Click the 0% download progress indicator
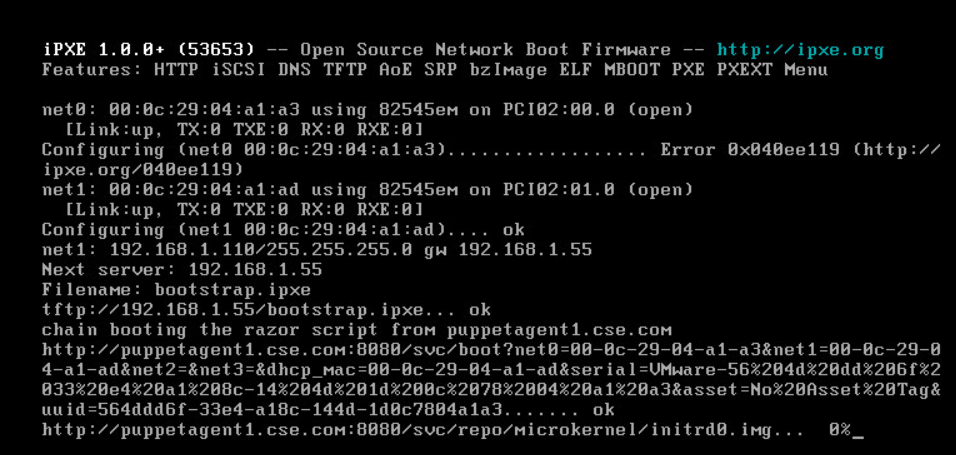 (x=840, y=430)
